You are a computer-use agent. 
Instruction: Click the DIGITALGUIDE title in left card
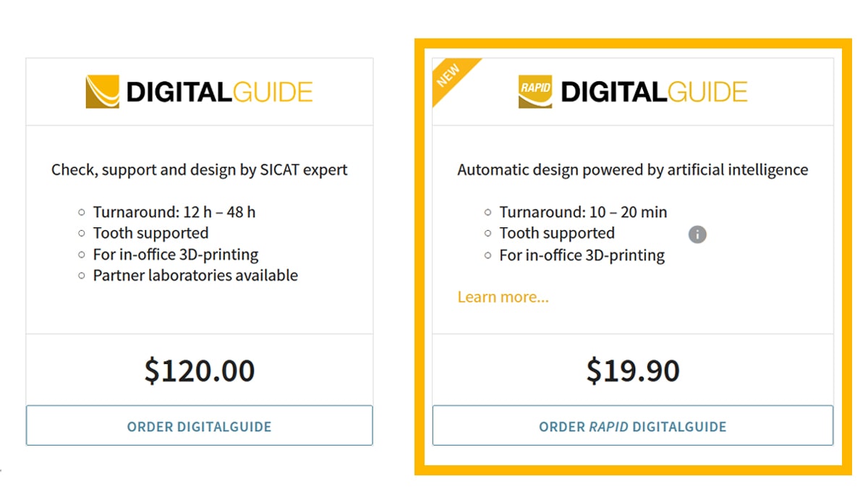[219, 92]
